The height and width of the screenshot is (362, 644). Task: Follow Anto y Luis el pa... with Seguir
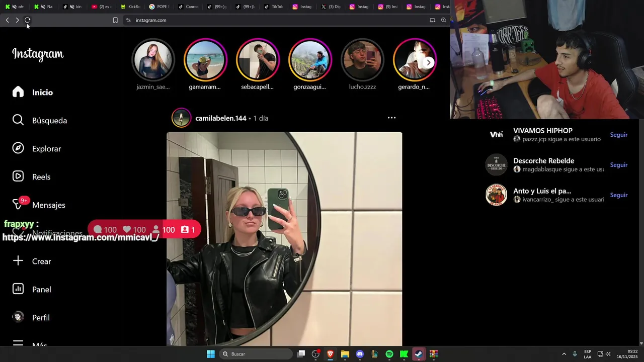click(618, 195)
